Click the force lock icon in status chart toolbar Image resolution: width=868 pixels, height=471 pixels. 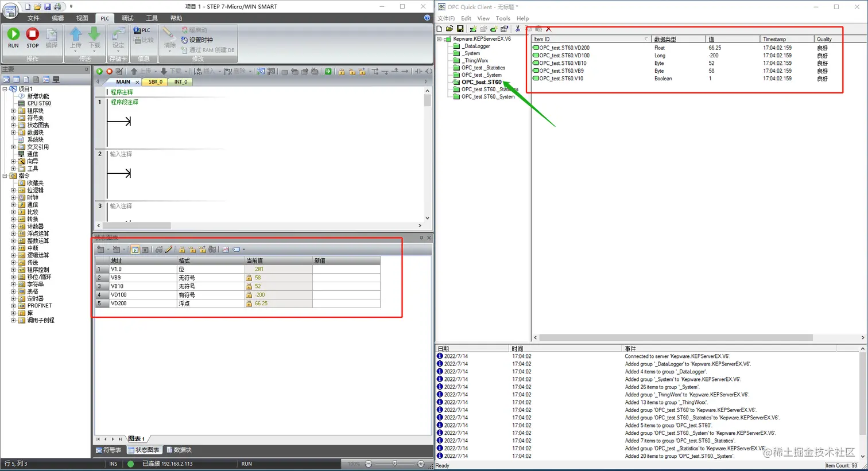pyautogui.click(x=182, y=250)
